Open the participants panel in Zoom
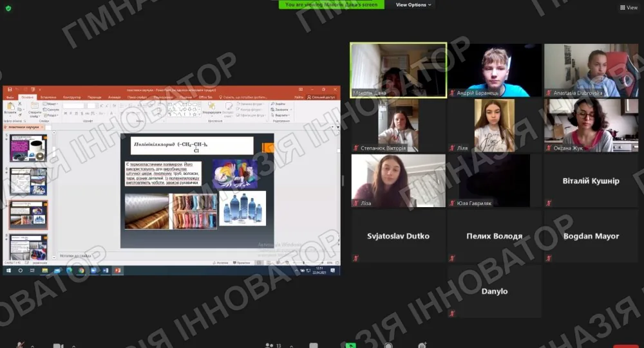 (x=272, y=345)
